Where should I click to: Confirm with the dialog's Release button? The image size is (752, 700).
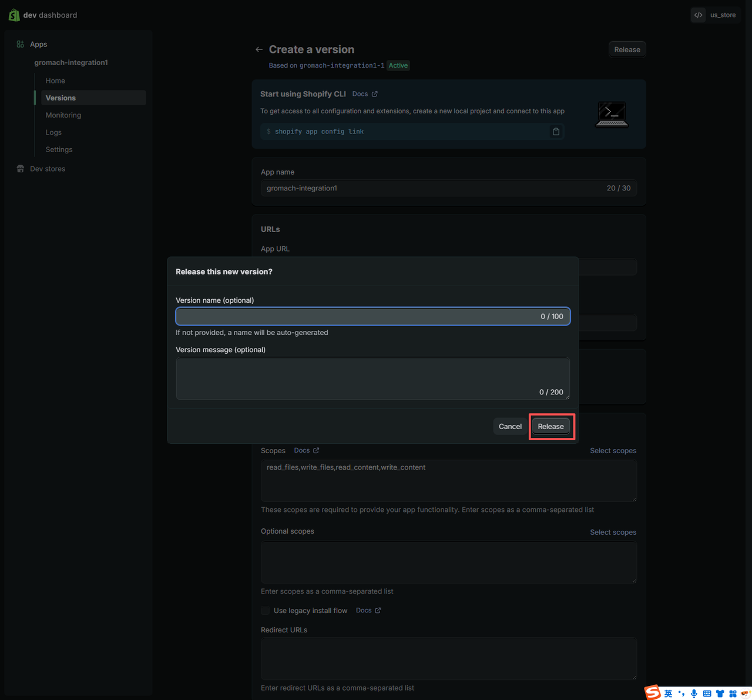coord(550,427)
